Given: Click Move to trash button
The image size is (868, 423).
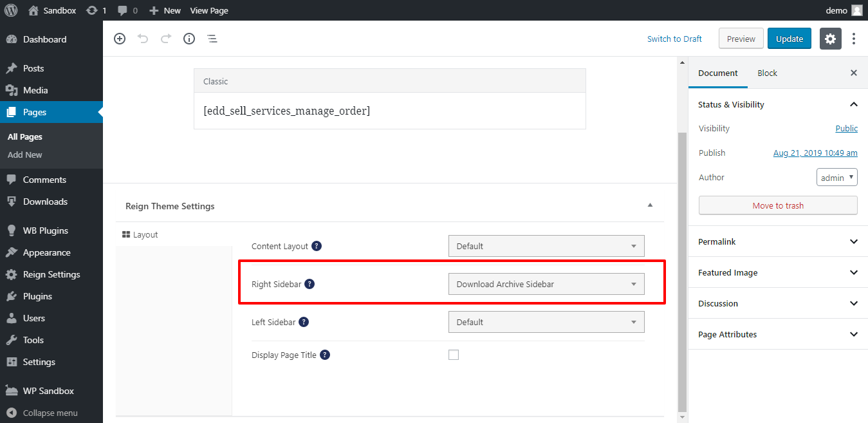Looking at the screenshot, I should click(778, 205).
